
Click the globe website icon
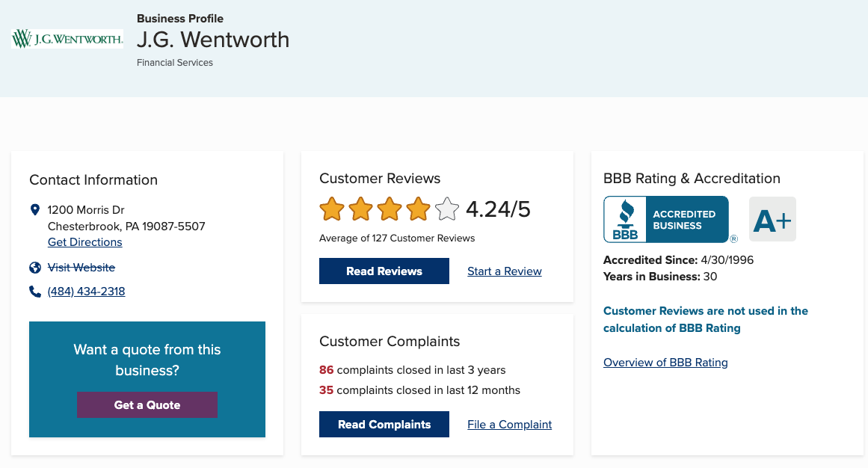[35, 268]
